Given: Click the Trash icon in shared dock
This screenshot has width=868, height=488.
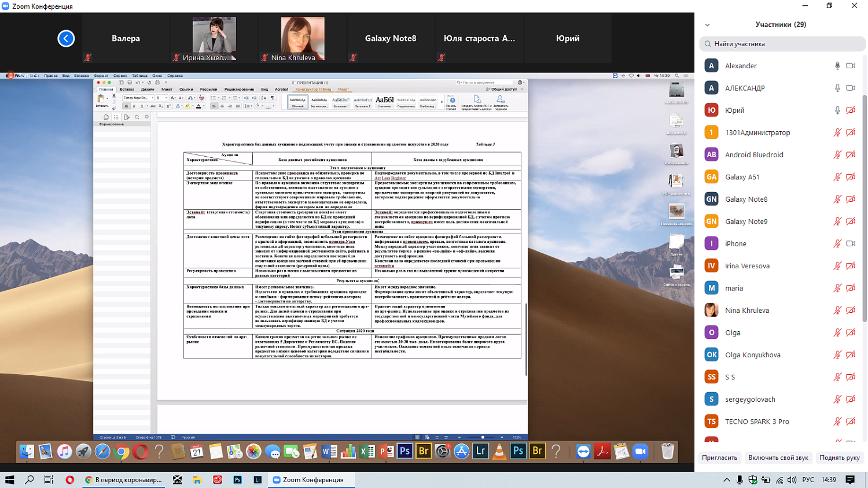Looking at the screenshot, I should [668, 452].
